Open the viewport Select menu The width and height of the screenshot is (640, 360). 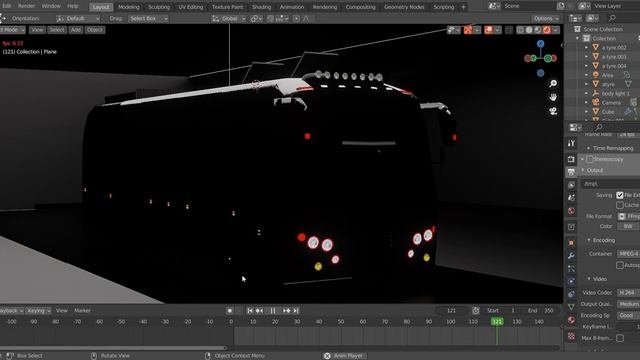click(x=57, y=30)
